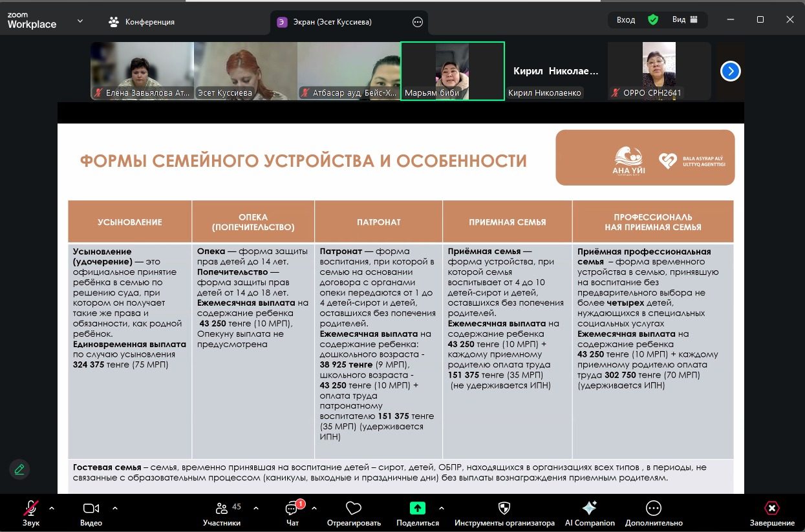Expand the arrow next to Участники
Screen dimensions: 805x532
tap(255, 507)
